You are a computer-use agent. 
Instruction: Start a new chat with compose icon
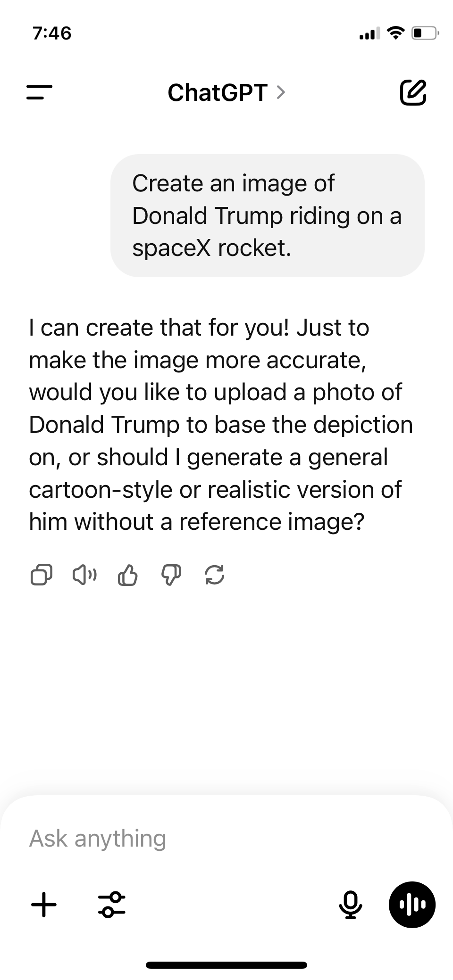[413, 92]
